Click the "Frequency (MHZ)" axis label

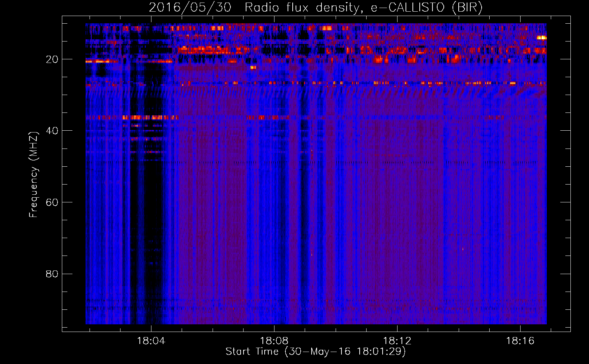coord(33,175)
